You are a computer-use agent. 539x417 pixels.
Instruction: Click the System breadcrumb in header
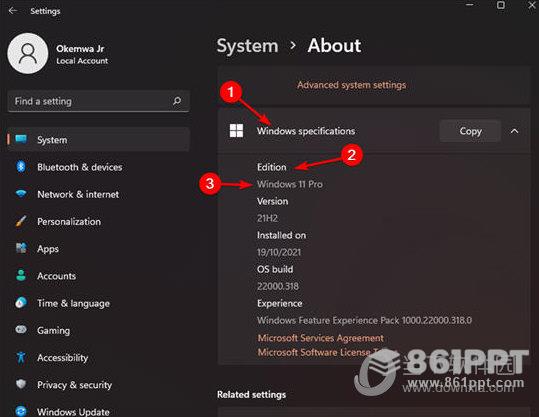click(x=248, y=46)
